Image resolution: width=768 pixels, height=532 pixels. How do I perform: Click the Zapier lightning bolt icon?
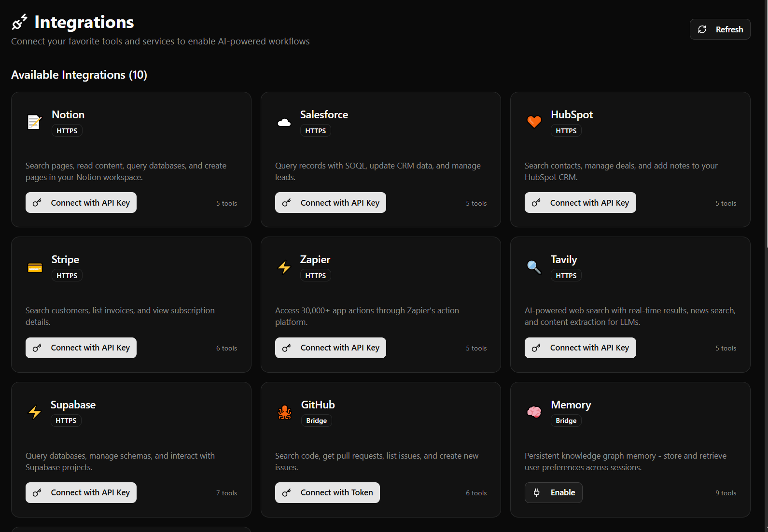[x=284, y=267]
